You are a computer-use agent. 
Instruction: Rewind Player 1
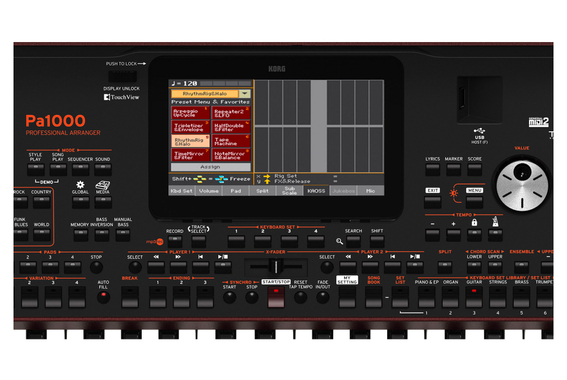156,268
